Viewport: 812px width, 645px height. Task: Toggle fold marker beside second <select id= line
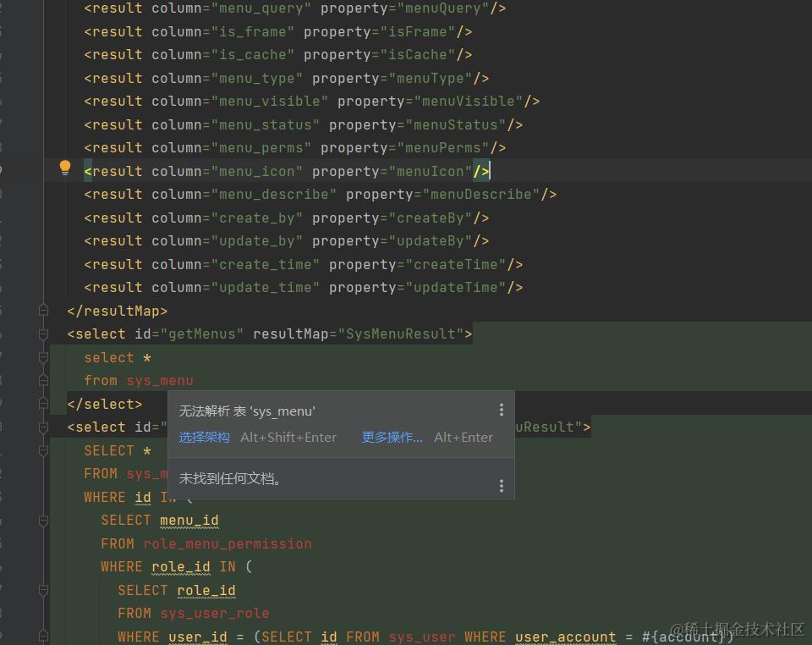pyautogui.click(x=43, y=427)
